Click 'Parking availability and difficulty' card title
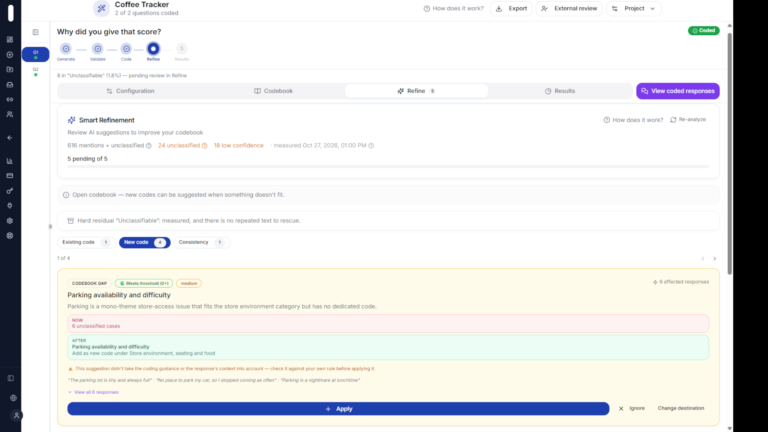This screenshot has width=768, height=432. pos(119,295)
